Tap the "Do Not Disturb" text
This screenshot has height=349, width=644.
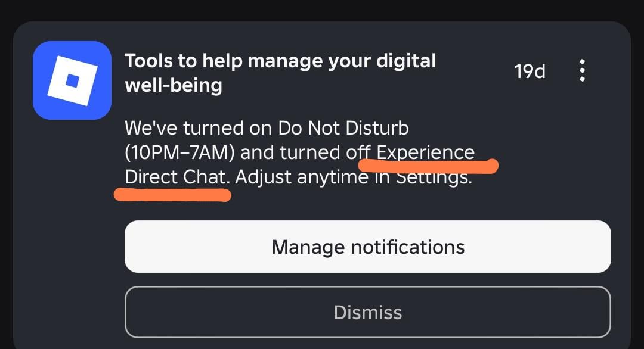click(x=343, y=128)
